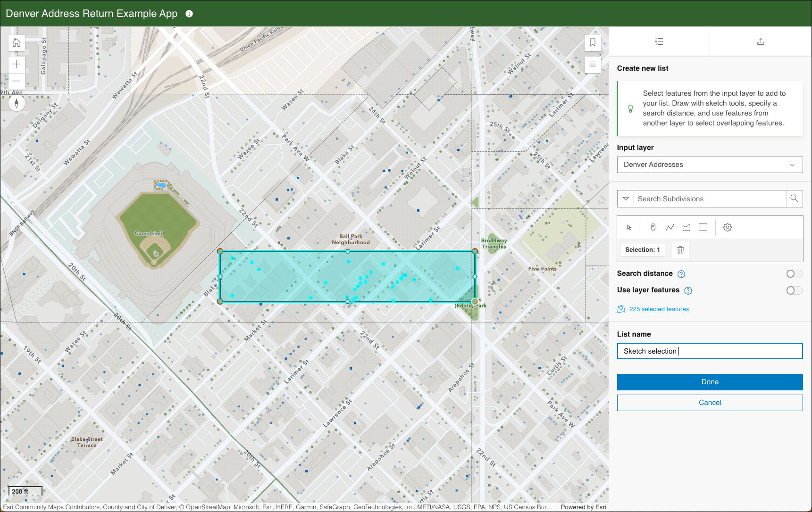Click the Cancel button

click(x=710, y=403)
